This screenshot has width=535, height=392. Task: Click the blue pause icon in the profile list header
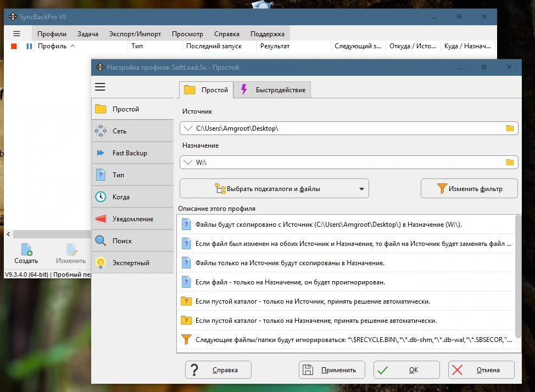tap(29, 46)
